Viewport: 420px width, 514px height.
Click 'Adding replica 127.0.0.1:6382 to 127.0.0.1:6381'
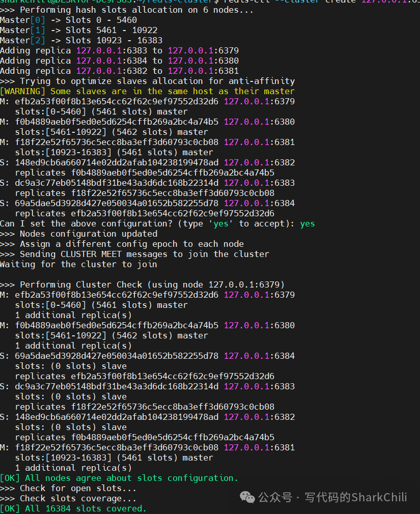pos(119,71)
